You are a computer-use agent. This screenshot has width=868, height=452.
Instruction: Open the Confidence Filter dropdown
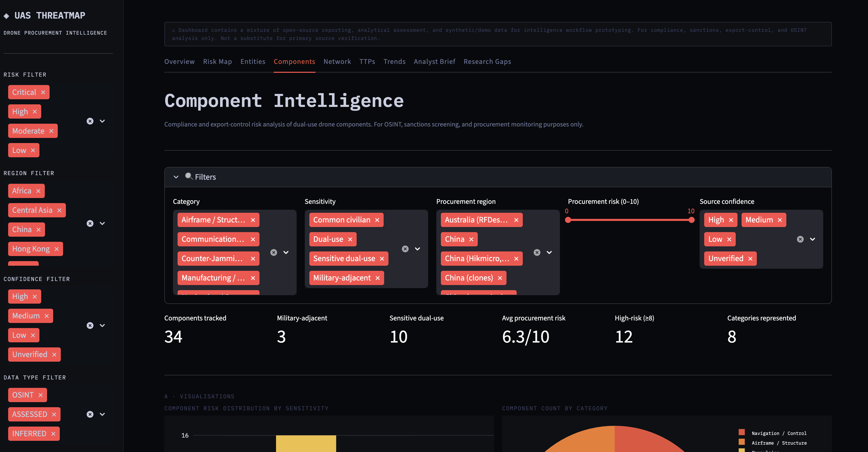click(103, 326)
